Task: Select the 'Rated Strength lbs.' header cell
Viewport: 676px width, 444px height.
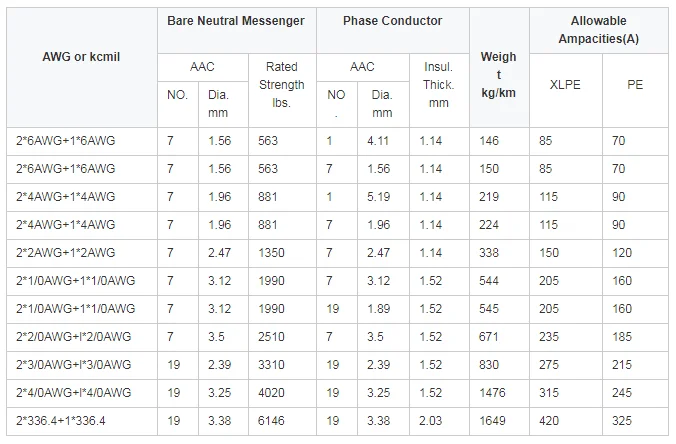Action: pos(282,84)
